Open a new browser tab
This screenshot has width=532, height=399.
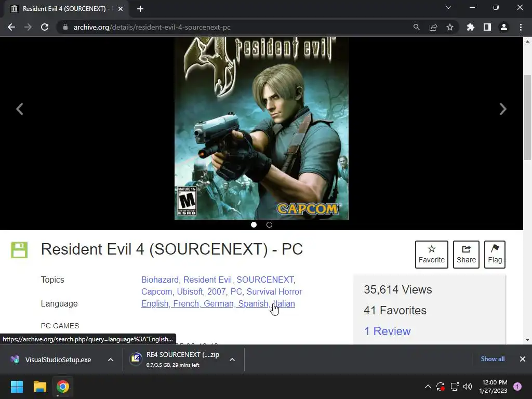140,9
